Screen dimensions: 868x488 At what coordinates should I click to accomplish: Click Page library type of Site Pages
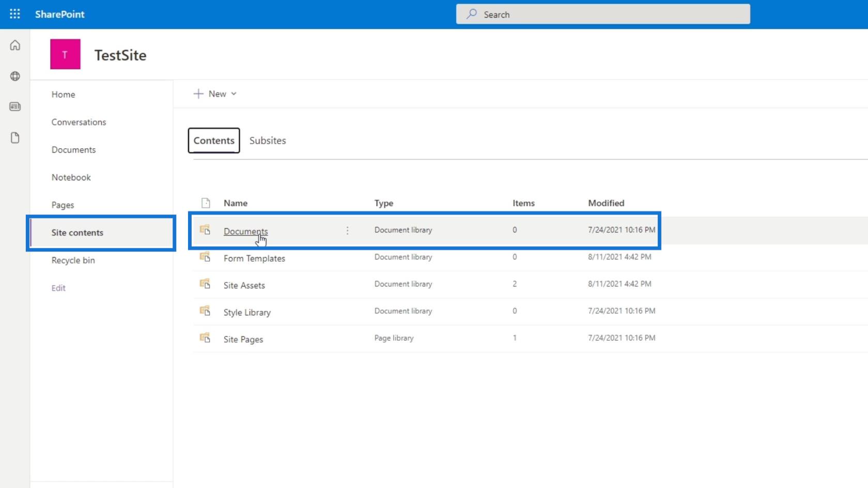pyautogui.click(x=394, y=338)
